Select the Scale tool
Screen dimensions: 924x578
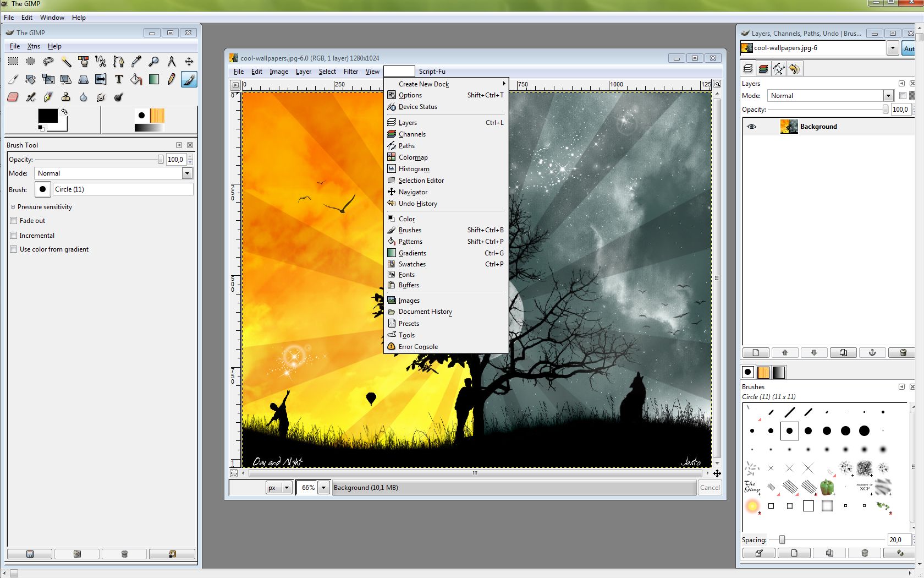coord(48,79)
